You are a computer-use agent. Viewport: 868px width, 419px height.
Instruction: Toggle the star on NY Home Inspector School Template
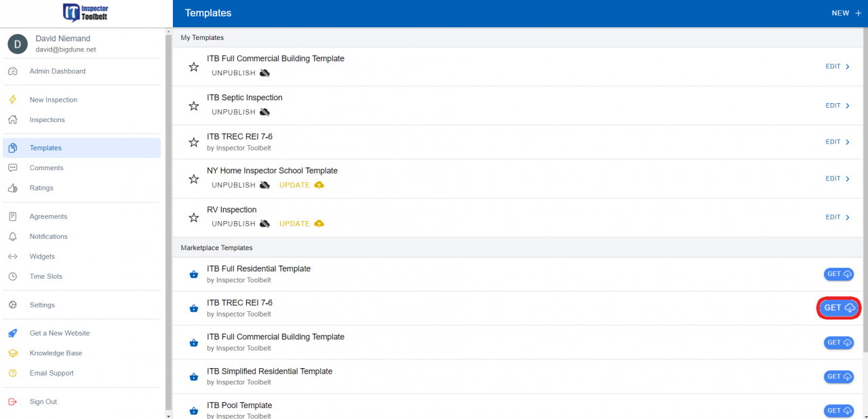click(x=193, y=178)
